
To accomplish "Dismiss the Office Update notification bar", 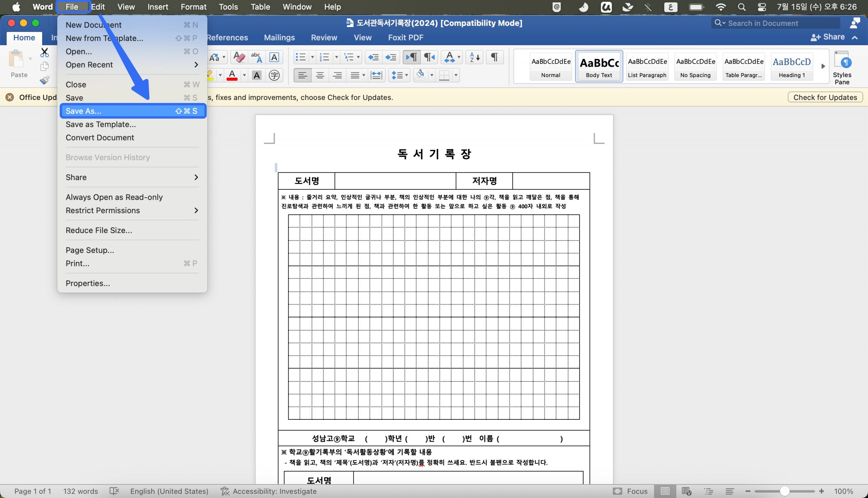I will tap(9, 98).
